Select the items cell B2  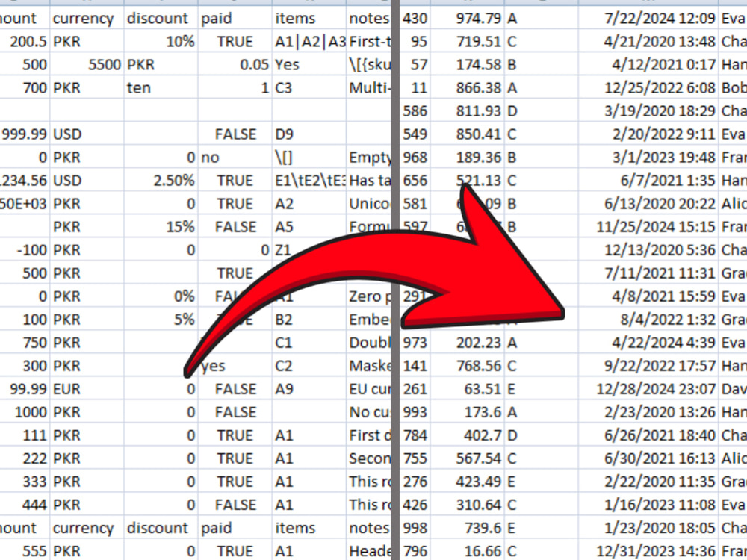coord(309,320)
